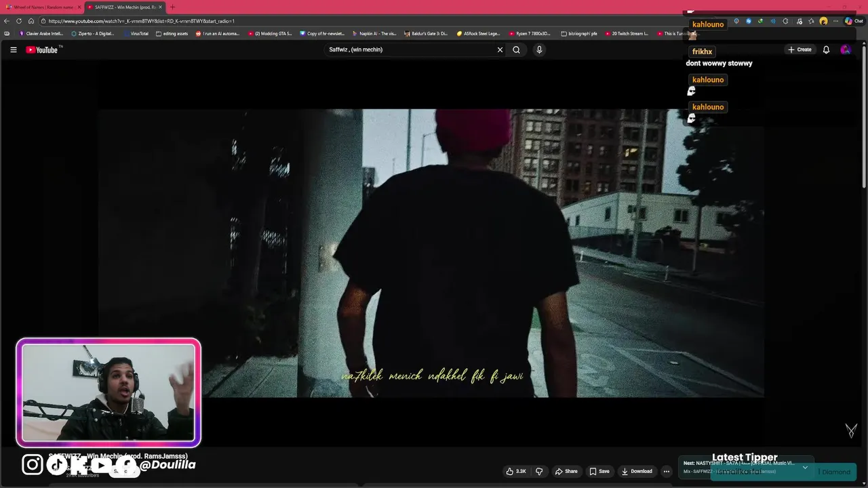The height and width of the screenshot is (488, 868).
Task: Click the read aloud sound-wave icon in toolbar
Action: click(x=772, y=21)
